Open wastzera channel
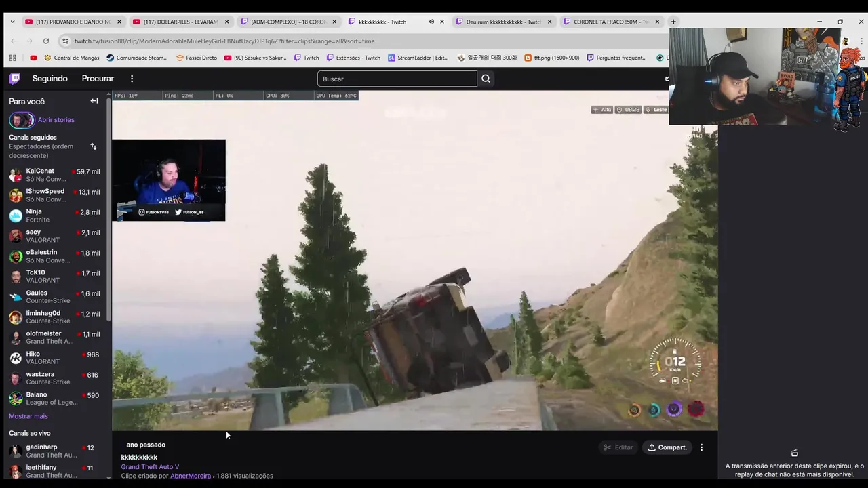The width and height of the screenshot is (868, 488). point(54,378)
